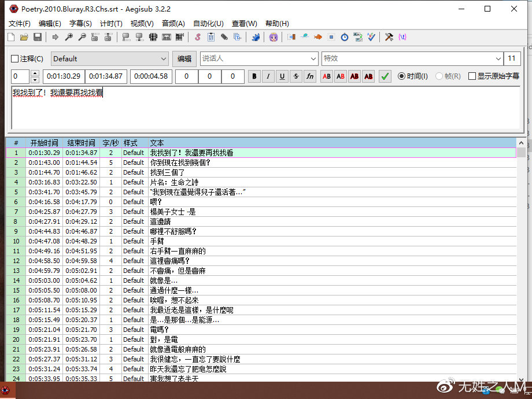Run the spell checker
Image resolution: width=532 pixels, height=399 pixels.
point(370,37)
